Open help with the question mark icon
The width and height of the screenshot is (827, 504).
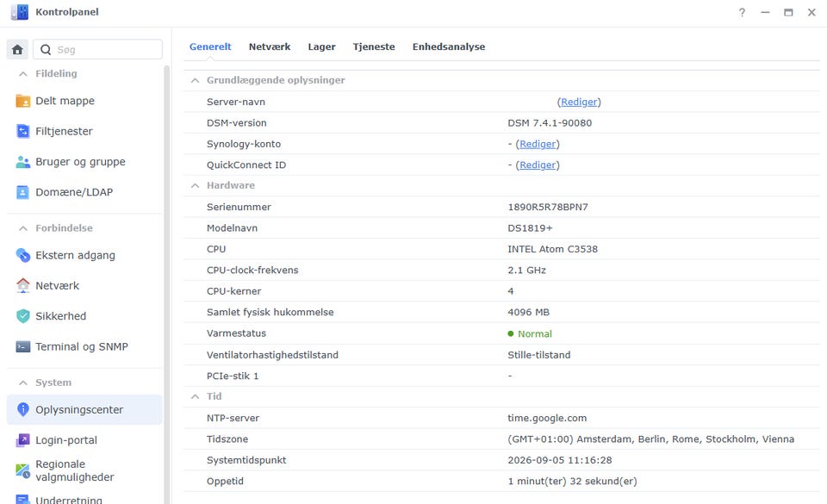pyautogui.click(x=742, y=12)
